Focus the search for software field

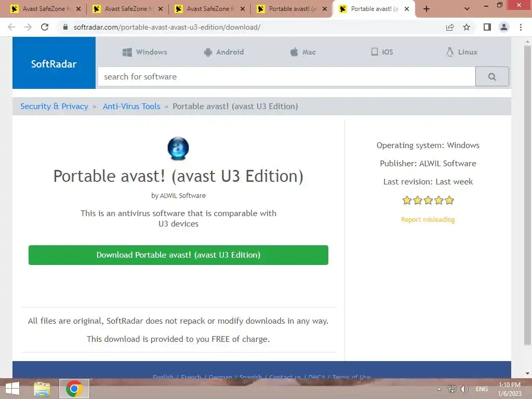point(287,76)
